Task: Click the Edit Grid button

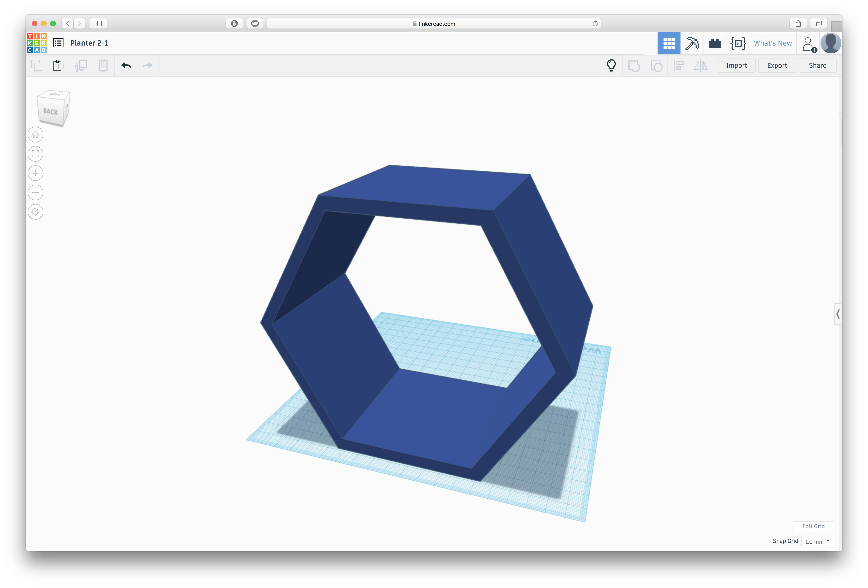Action: click(x=813, y=526)
